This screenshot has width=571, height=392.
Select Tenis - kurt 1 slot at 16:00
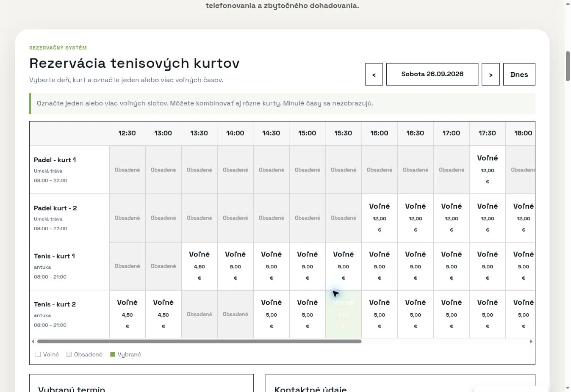coord(380,266)
